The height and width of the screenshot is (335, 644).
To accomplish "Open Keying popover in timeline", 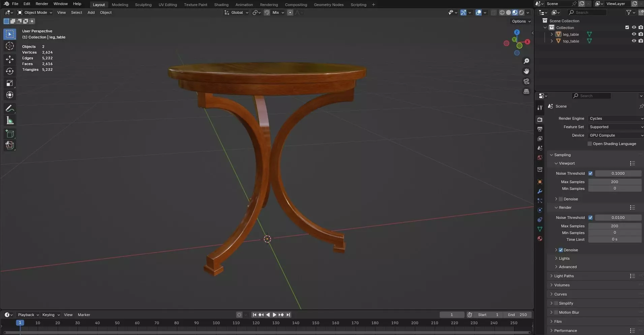I will point(51,315).
